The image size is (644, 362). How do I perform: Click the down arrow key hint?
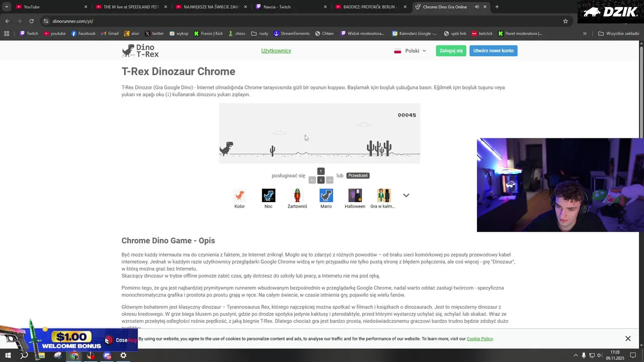coord(321,180)
